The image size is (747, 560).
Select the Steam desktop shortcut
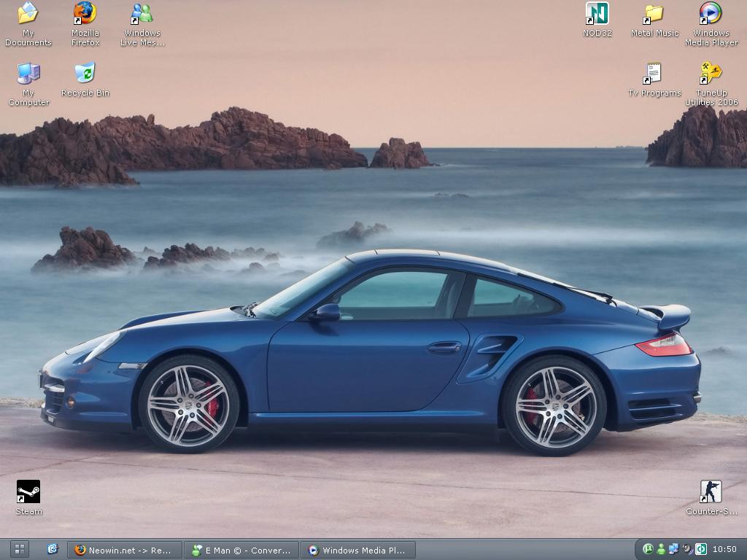(28, 492)
